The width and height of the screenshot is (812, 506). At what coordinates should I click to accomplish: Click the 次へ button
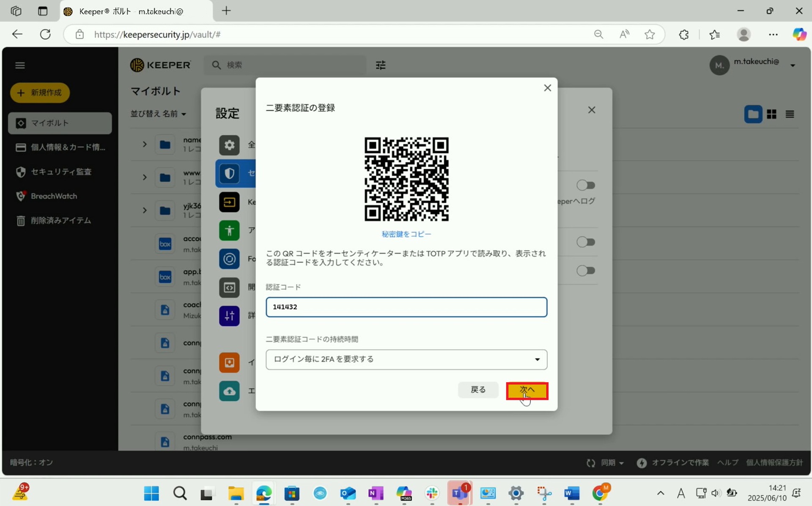pyautogui.click(x=527, y=390)
